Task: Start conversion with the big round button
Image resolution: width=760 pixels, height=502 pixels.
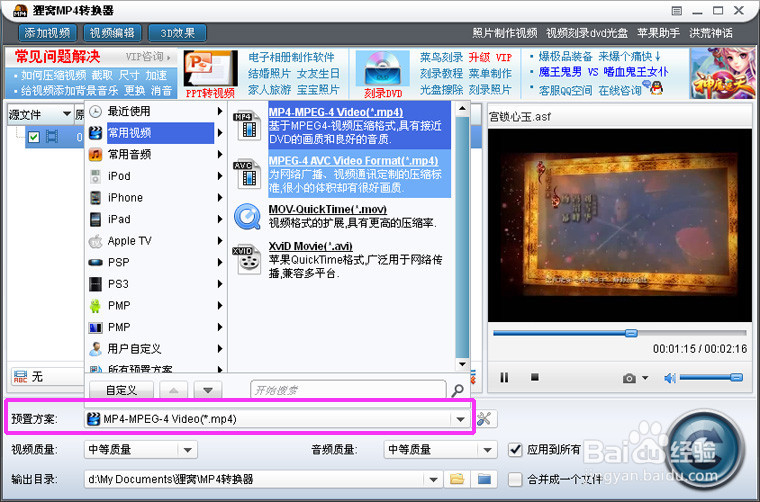Action: [705, 449]
